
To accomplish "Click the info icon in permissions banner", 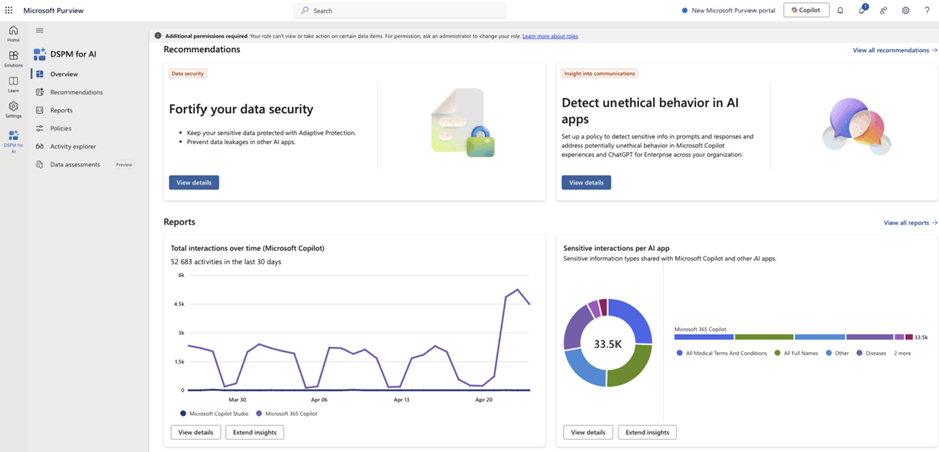I will pos(158,36).
